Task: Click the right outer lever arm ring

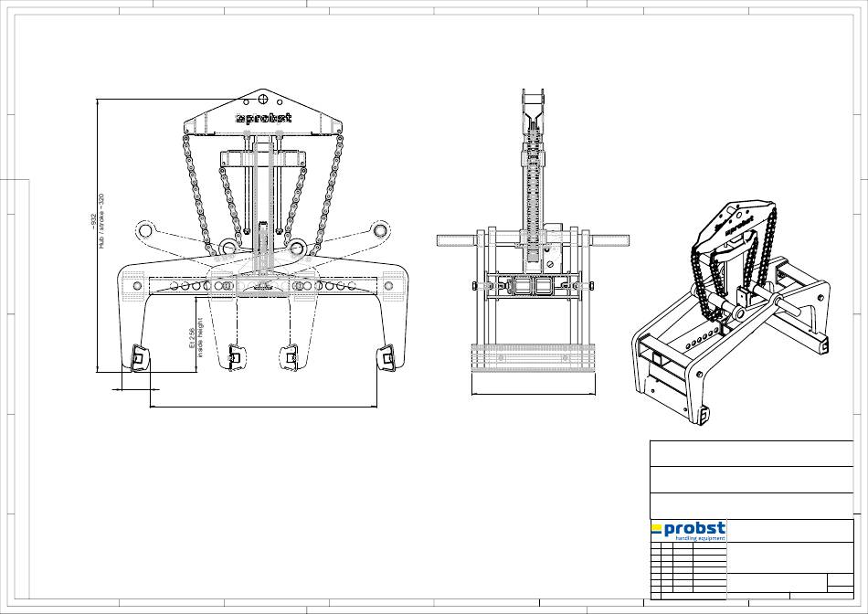Action: click(x=377, y=230)
